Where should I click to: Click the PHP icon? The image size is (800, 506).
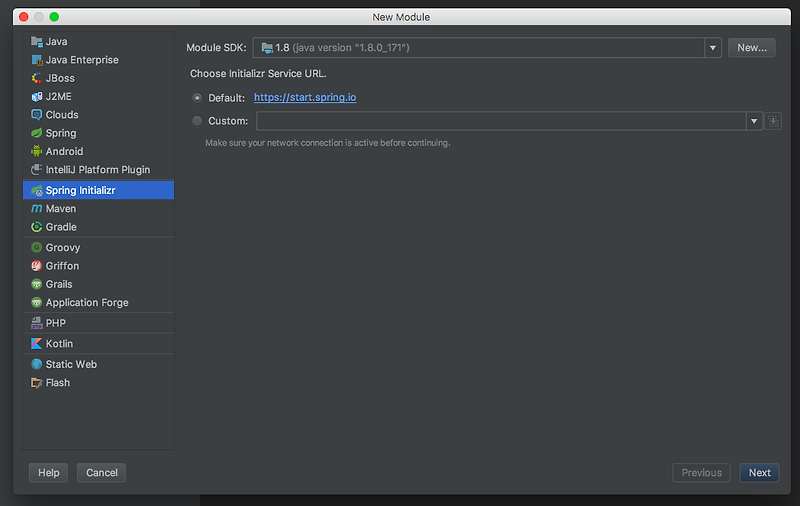point(37,323)
